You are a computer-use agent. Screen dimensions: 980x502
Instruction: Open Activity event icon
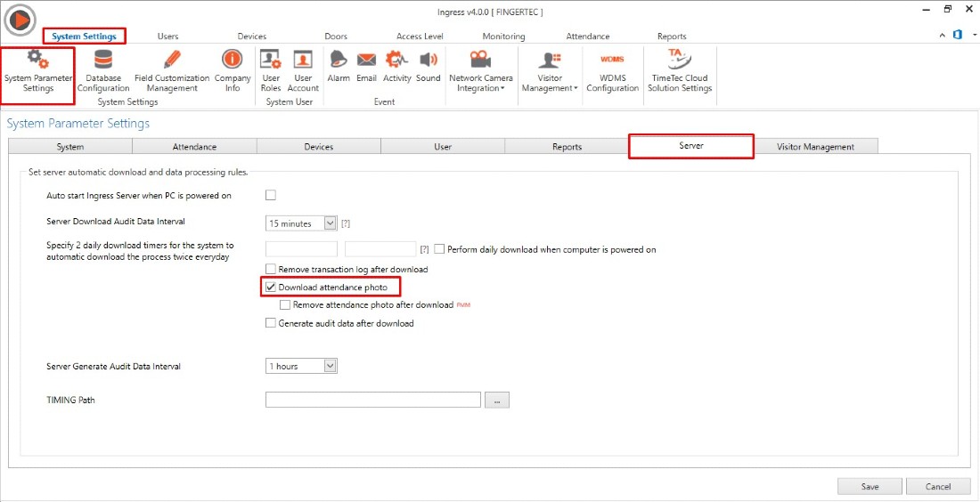tap(396, 60)
